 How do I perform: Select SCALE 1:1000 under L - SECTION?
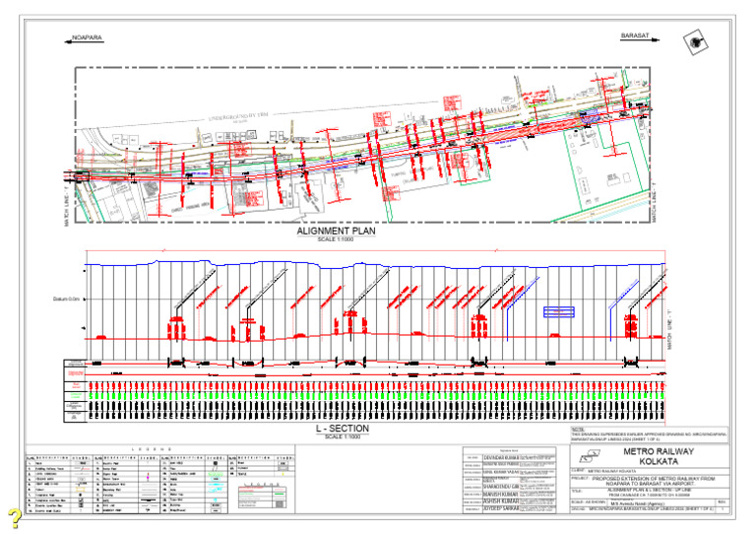pyautogui.click(x=343, y=436)
